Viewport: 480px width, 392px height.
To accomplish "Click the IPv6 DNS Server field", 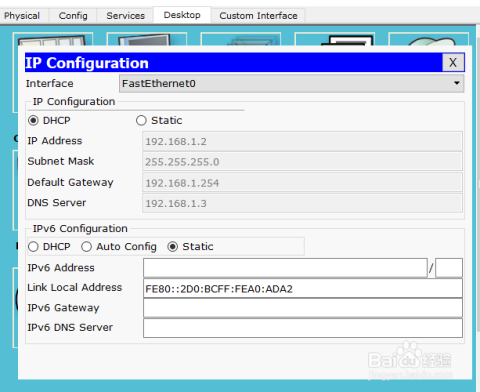I will [303, 328].
